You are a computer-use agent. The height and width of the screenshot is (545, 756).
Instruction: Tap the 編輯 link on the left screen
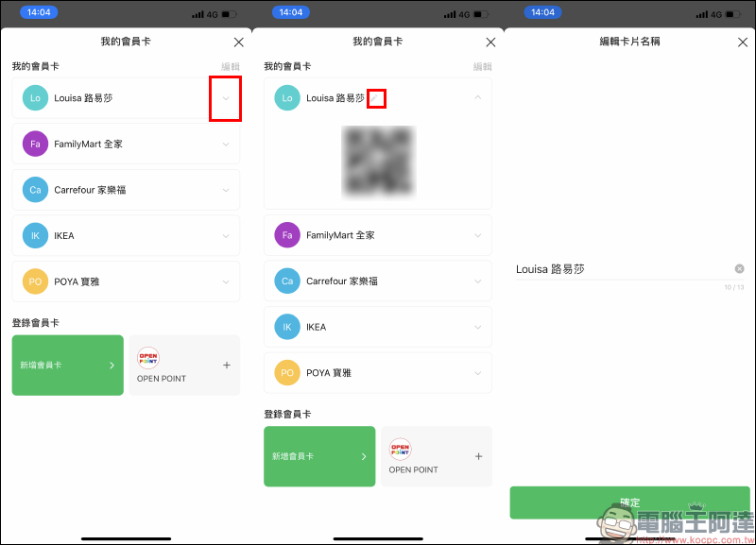coord(230,67)
